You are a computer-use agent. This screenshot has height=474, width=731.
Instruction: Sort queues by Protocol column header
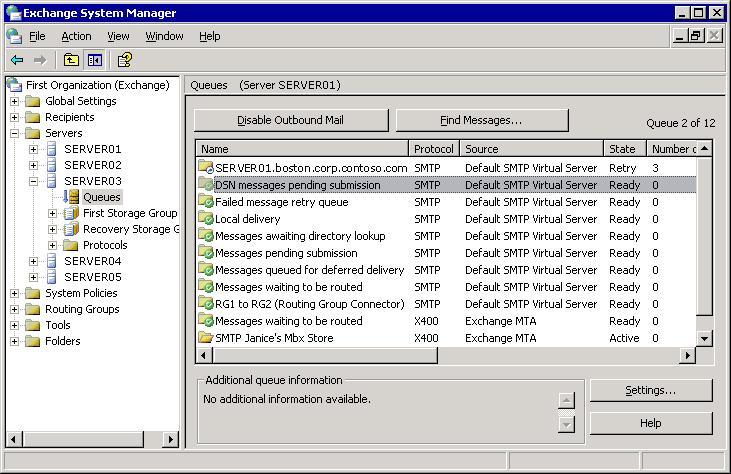point(434,149)
